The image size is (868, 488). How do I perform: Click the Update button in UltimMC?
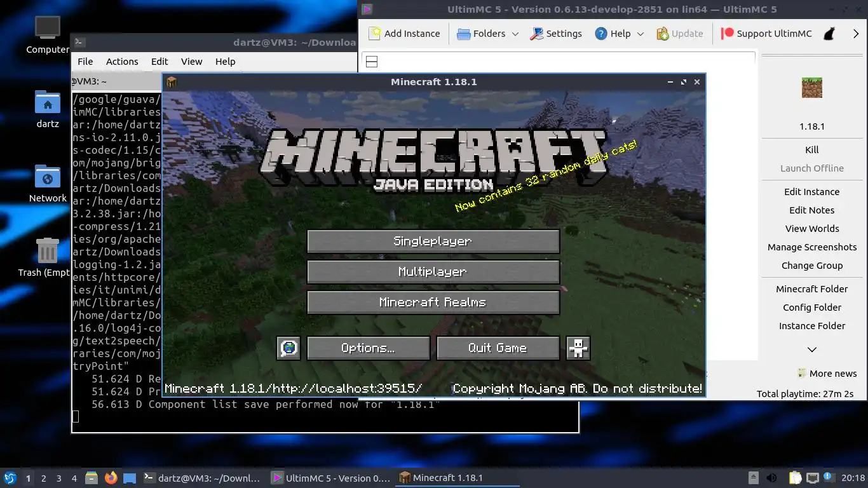(680, 34)
